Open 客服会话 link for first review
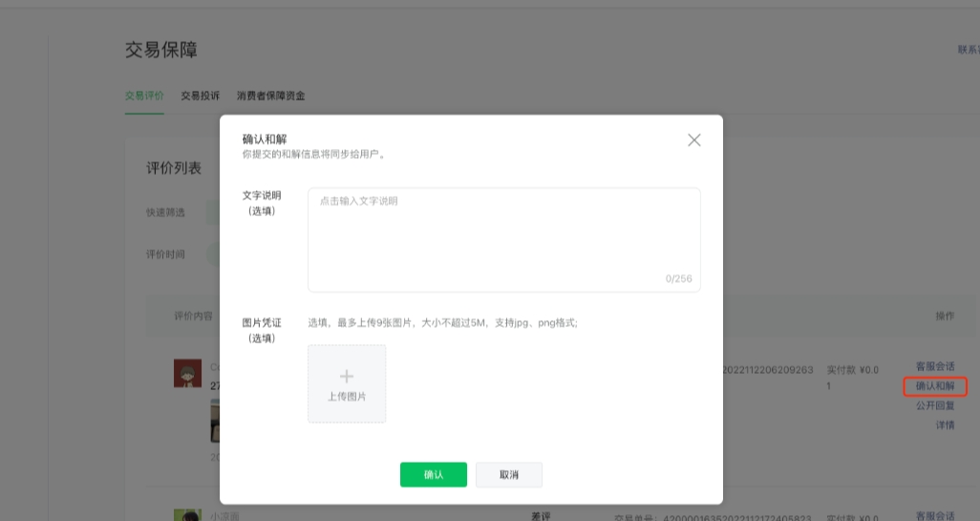 pyautogui.click(x=935, y=366)
